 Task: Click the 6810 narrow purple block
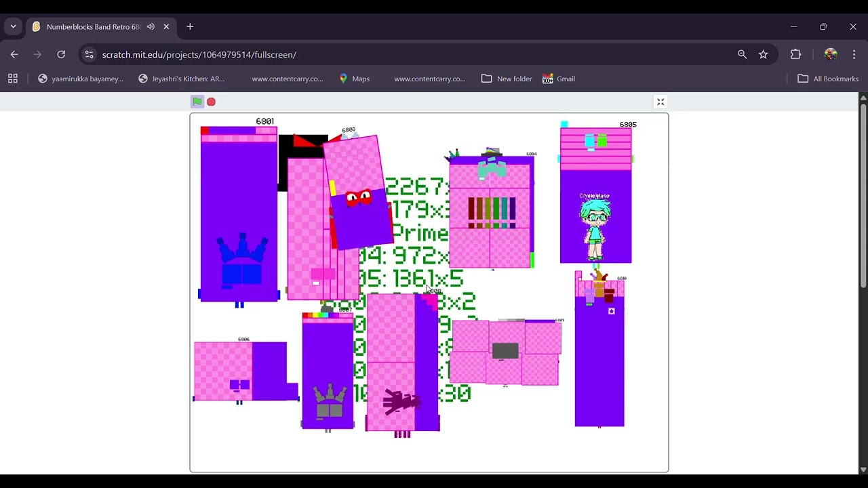599,349
